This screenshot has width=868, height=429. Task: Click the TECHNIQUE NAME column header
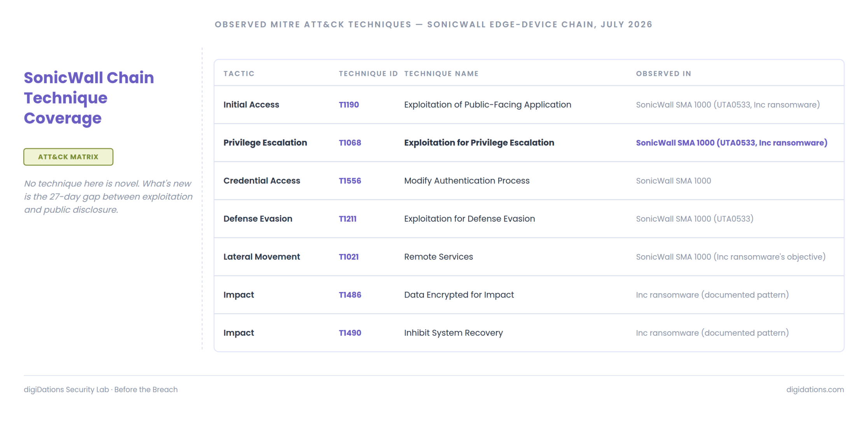[441, 74]
